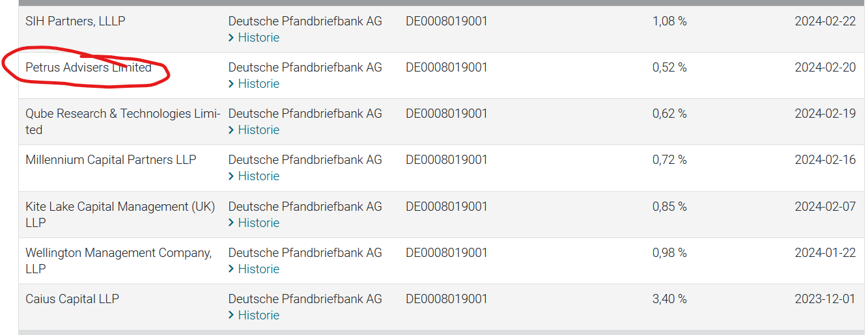Image resolution: width=868 pixels, height=335 pixels.
Task: Click chevron beside Millennium Capital Historie
Action: point(231,176)
